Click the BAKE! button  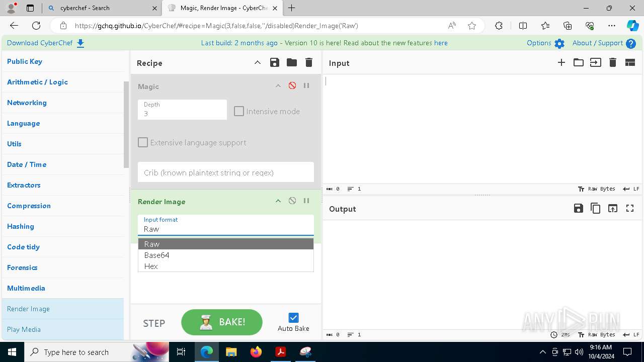tap(222, 322)
